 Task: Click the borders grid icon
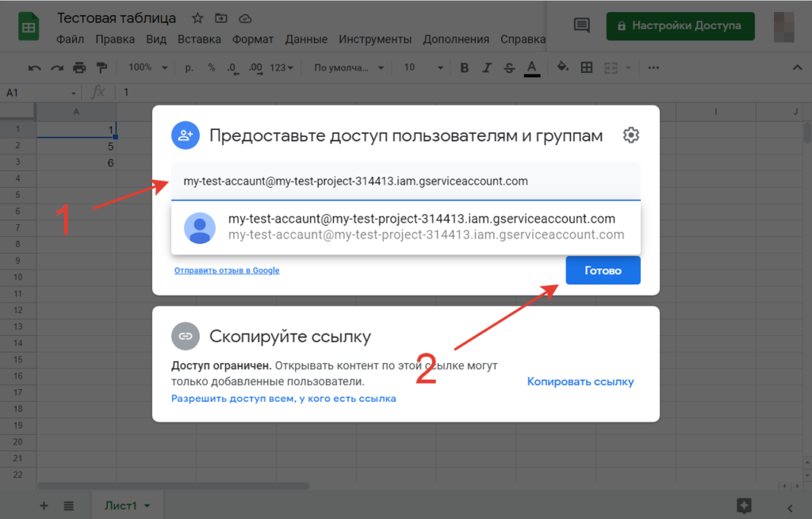pyautogui.click(x=586, y=67)
